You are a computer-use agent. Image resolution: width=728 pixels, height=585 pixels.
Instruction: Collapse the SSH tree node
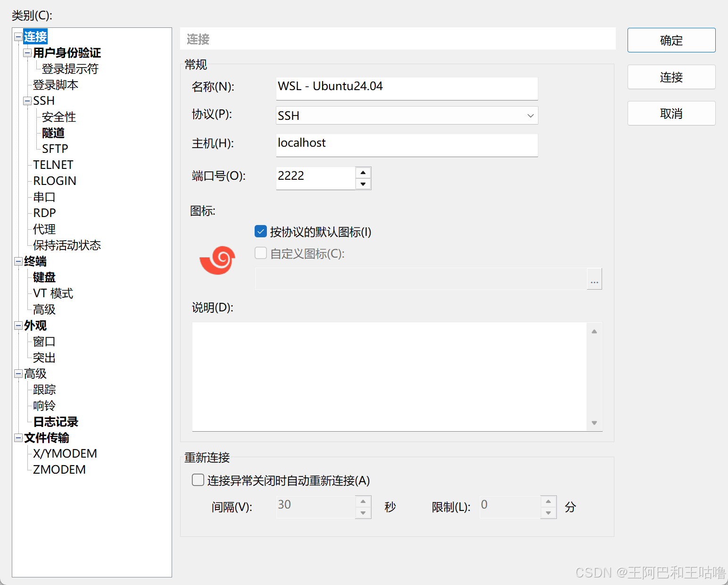click(x=27, y=101)
